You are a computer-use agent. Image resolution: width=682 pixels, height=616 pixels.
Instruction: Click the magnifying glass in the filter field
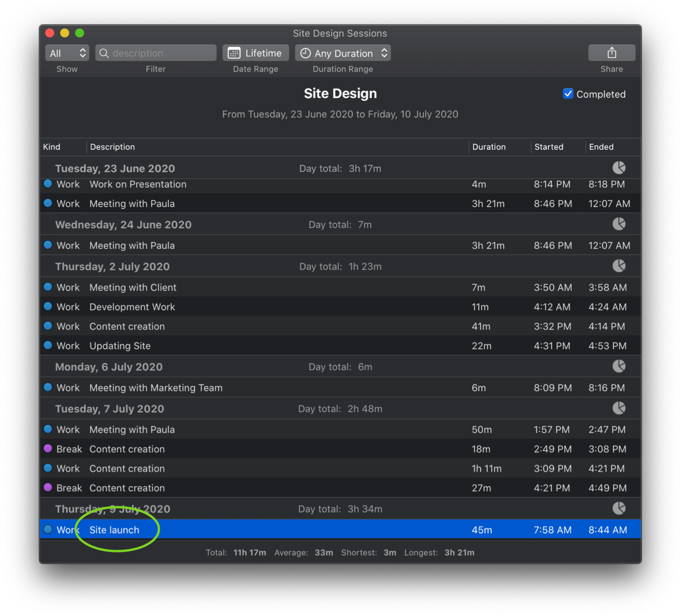[105, 53]
